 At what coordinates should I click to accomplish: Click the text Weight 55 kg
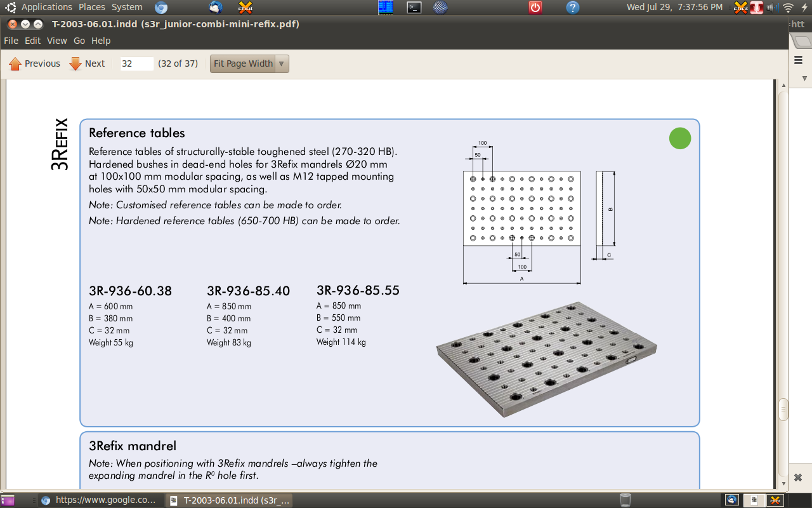111,342
